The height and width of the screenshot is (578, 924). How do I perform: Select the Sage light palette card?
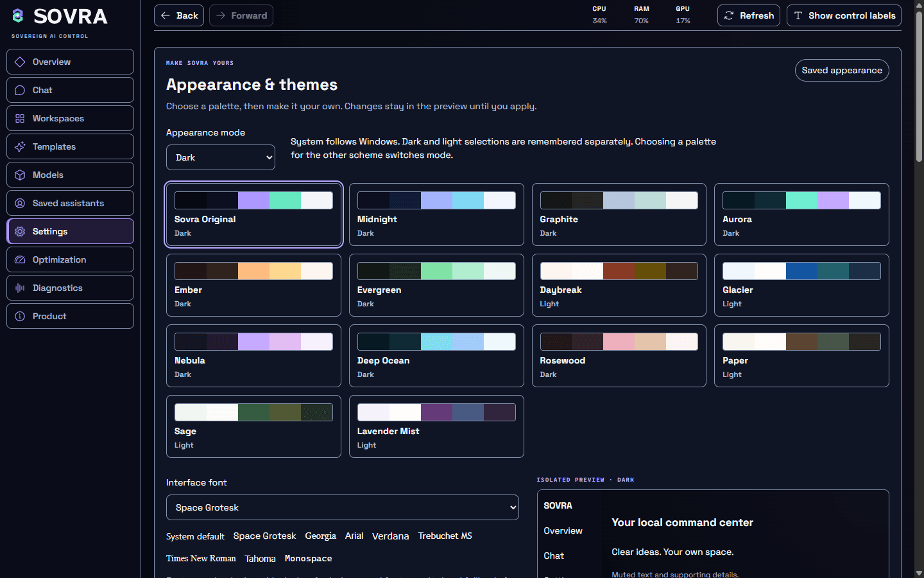coord(253,426)
